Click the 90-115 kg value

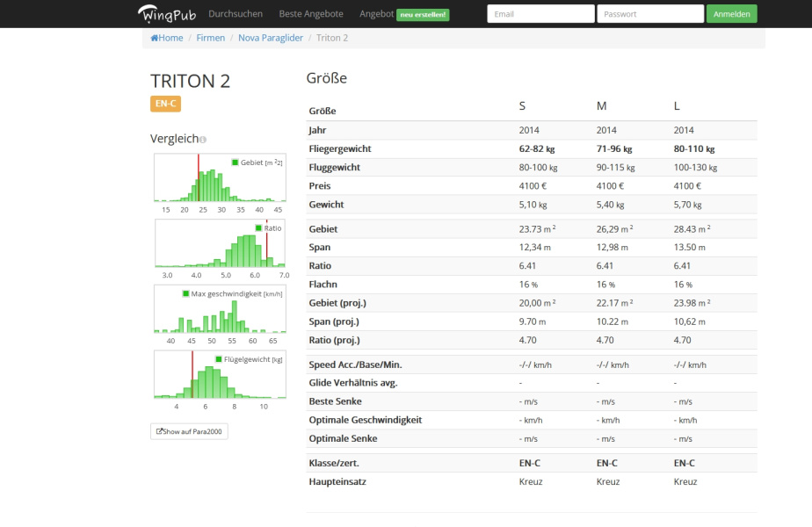pos(616,167)
